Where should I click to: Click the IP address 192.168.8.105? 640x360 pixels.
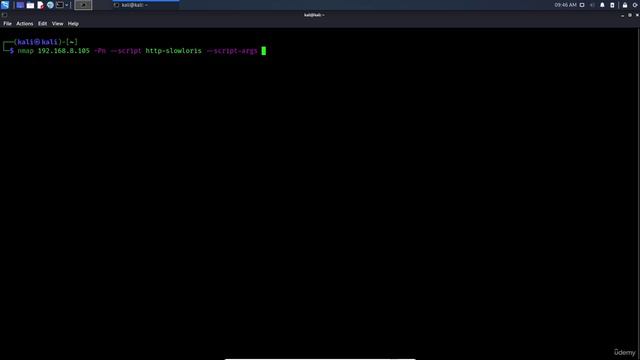tap(64, 51)
